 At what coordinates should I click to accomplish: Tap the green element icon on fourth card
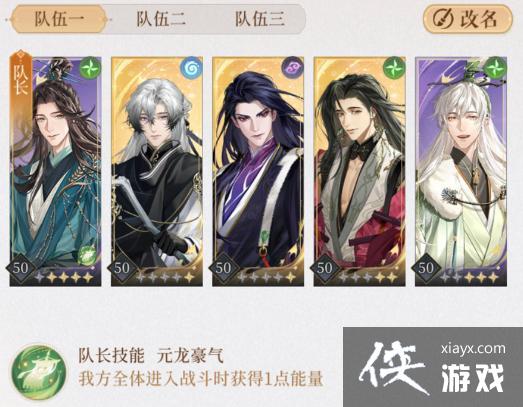tap(394, 68)
